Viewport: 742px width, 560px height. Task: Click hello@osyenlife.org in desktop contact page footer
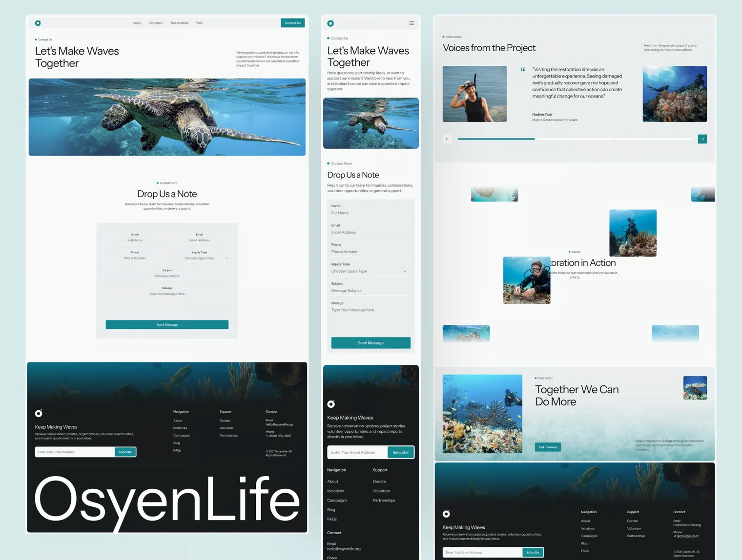click(x=279, y=424)
